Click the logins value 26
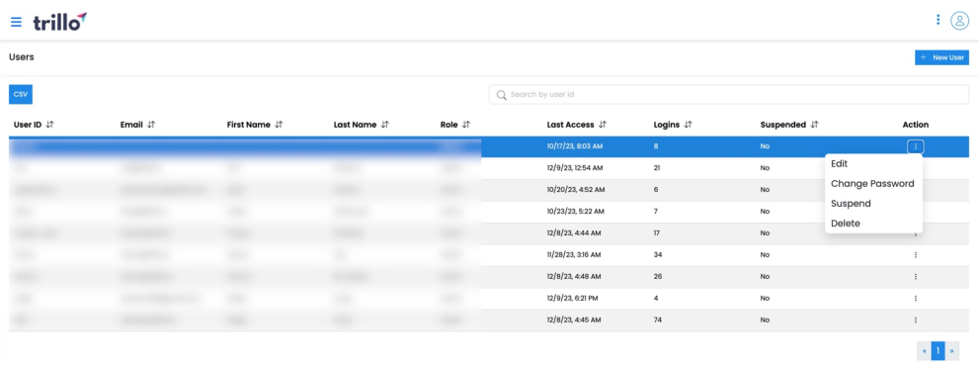 [x=658, y=277]
